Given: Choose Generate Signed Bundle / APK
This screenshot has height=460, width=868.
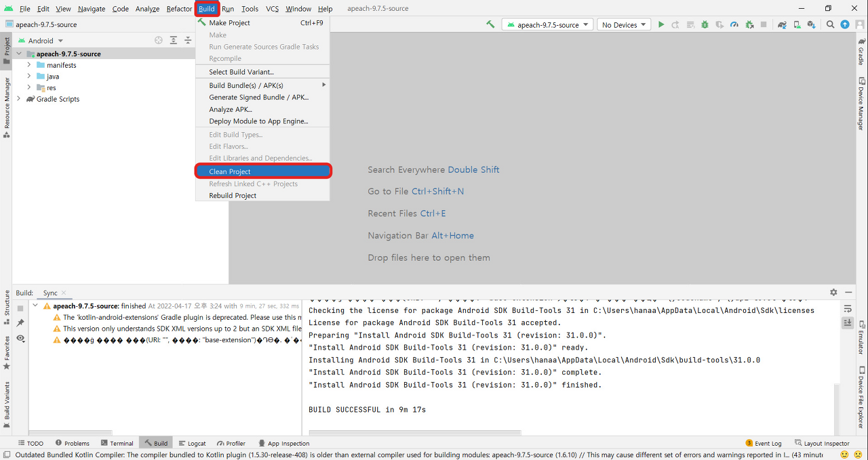Looking at the screenshot, I should [262, 97].
